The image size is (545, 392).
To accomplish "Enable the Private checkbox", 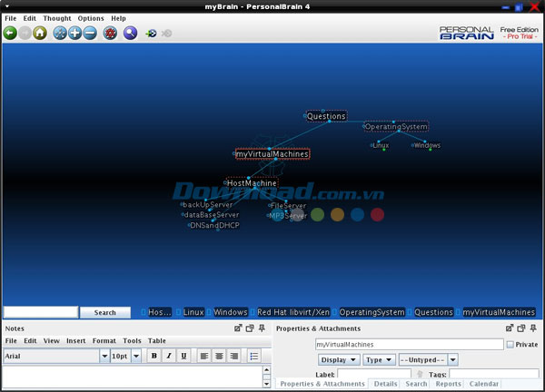I will coord(510,345).
